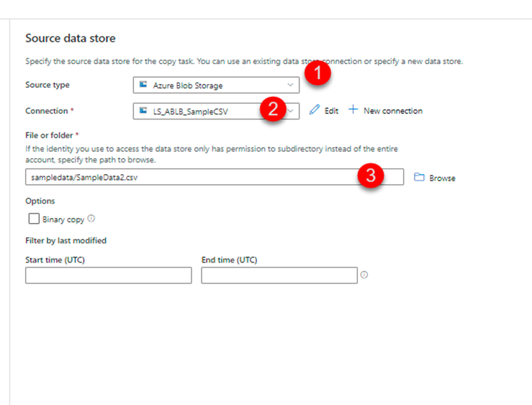Click the Start time (UTC) label
Screen dimensions: 532x405
[55, 260]
